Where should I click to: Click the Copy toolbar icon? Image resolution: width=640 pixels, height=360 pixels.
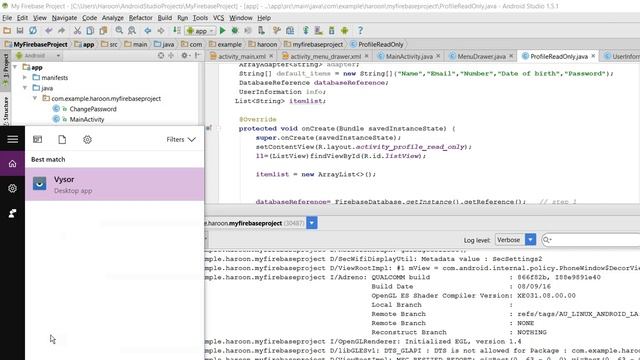[90, 31]
